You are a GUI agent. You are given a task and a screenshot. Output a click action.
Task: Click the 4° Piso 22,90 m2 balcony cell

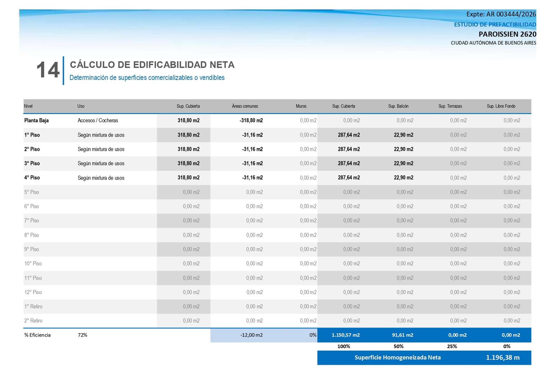[x=403, y=178]
